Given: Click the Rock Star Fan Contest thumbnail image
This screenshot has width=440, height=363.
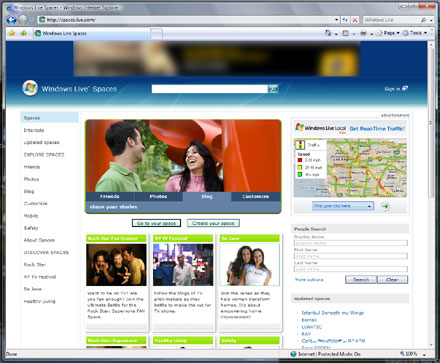Looking at the screenshot, I should pos(116,265).
